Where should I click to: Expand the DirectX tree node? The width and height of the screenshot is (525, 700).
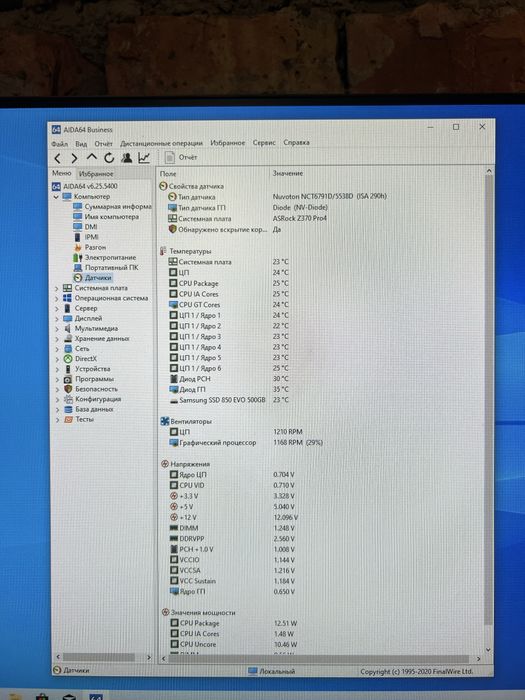coord(57,359)
